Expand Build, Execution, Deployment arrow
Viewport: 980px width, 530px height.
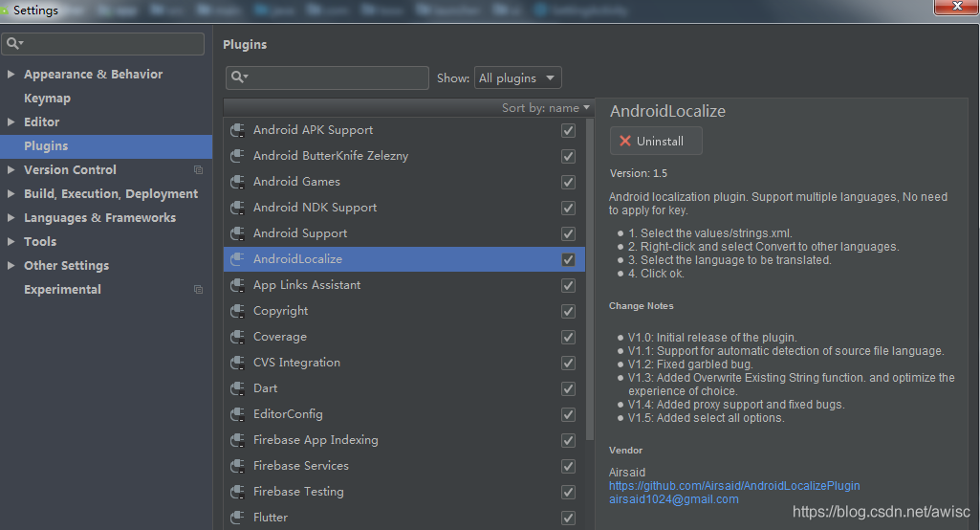point(11,194)
